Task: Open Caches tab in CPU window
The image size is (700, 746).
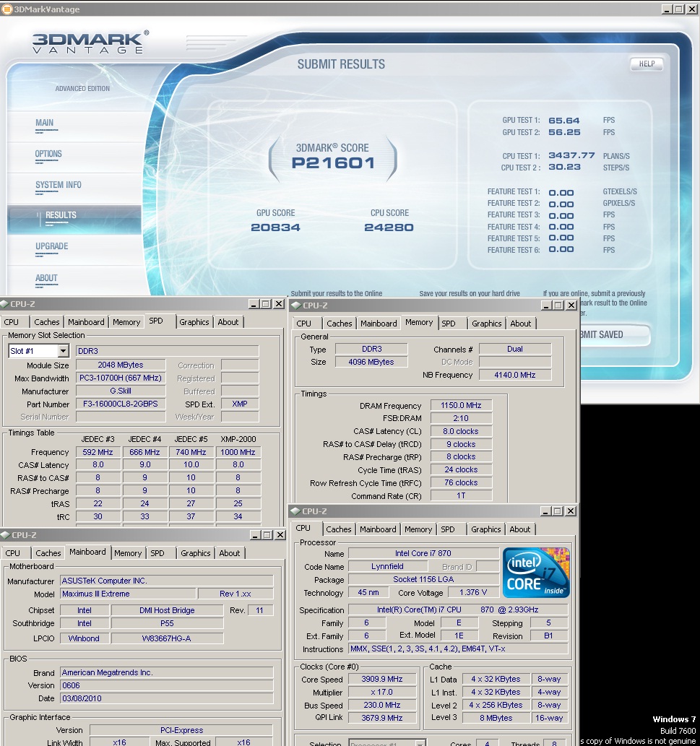Action: pos(339,529)
